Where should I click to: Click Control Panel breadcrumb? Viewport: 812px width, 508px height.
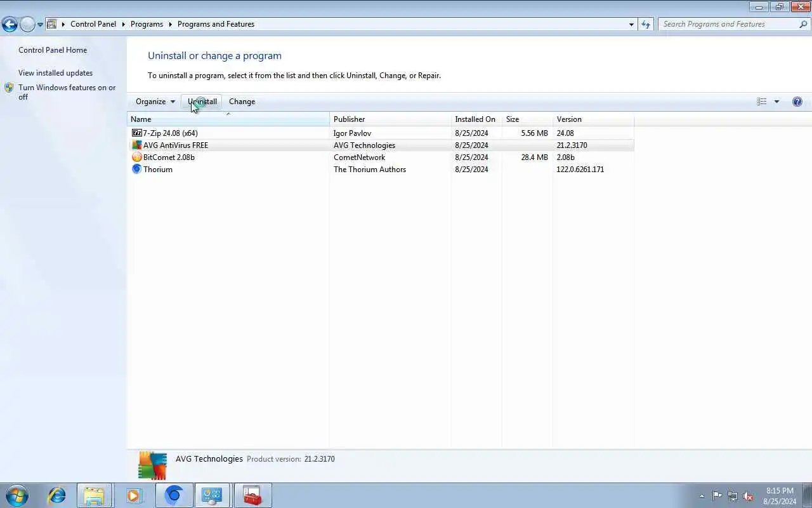93,24
